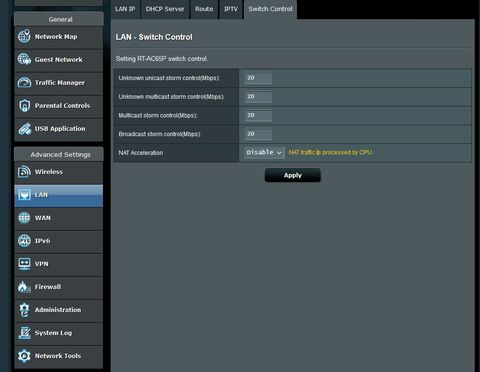The height and width of the screenshot is (372, 480).
Task: Open Traffic Manager gauge icon
Action: pyautogui.click(x=24, y=82)
